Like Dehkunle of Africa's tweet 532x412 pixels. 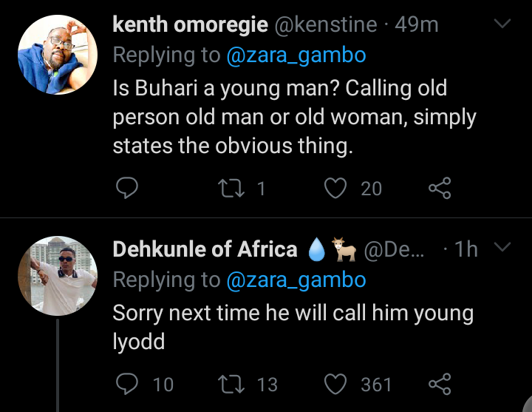(336, 384)
